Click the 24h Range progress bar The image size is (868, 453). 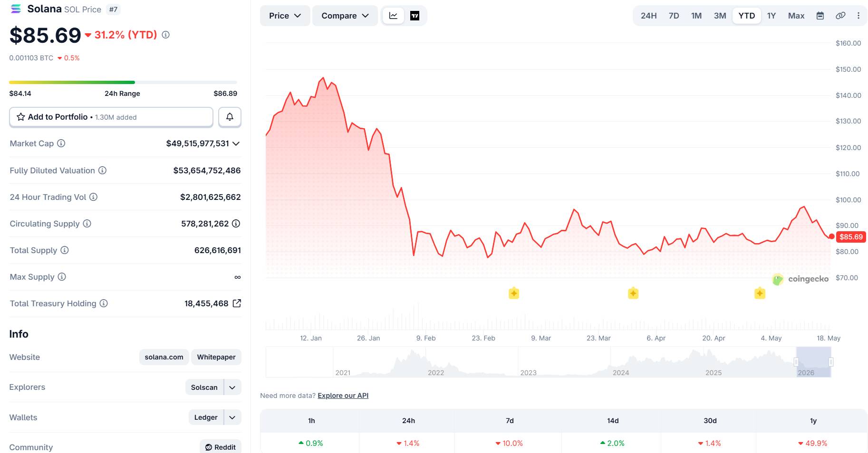point(123,82)
